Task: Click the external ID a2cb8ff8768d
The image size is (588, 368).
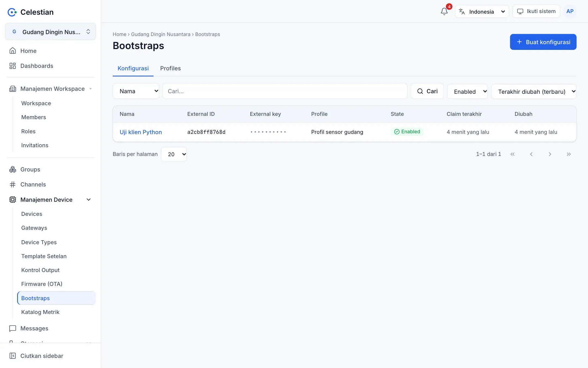Action: (x=206, y=132)
